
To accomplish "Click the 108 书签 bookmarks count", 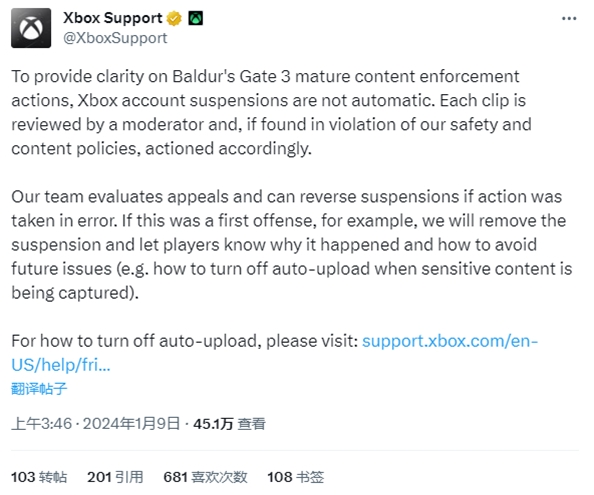I will click(295, 477).
